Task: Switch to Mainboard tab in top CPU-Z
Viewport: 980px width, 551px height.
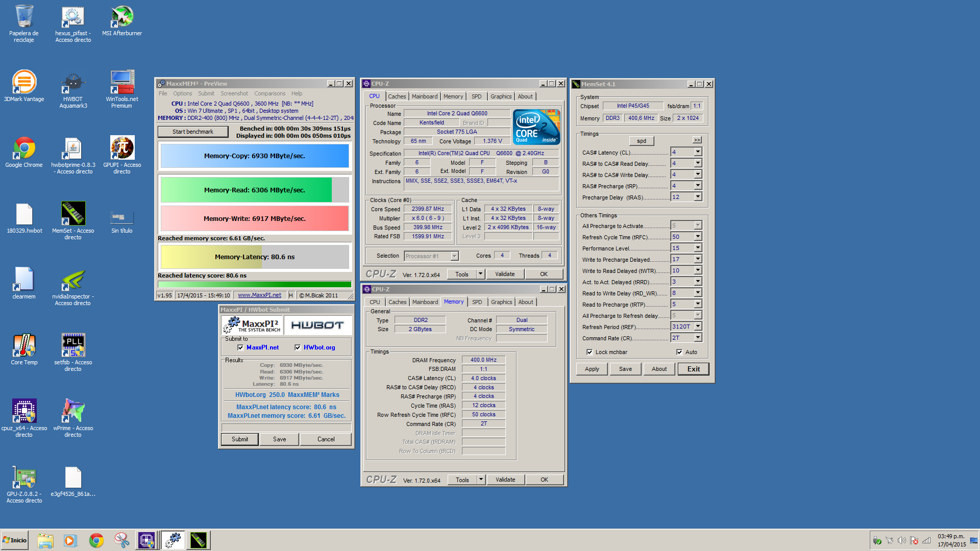Action: pyautogui.click(x=425, y=96)
